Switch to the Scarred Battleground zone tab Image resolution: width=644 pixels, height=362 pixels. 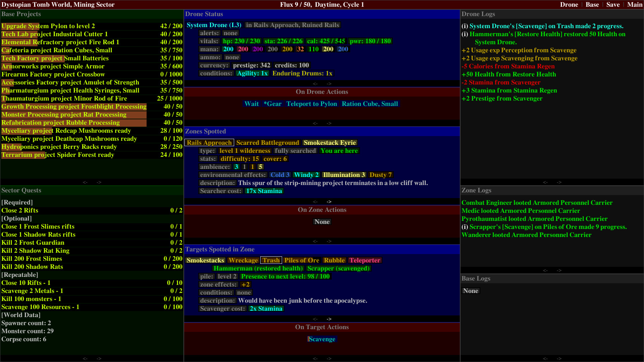pyautogui.click(x=268, y=142)
